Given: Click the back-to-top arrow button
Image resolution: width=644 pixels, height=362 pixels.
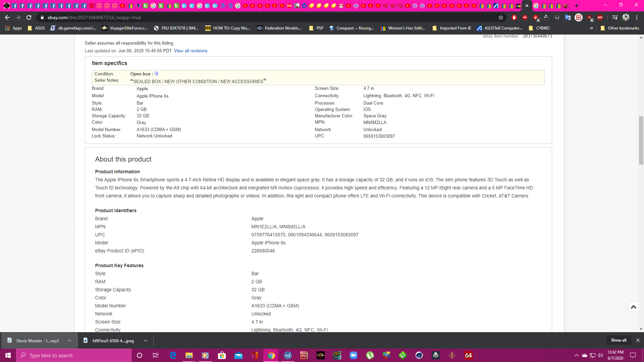Looking at the screenshot, I should (x=633, y=307).
